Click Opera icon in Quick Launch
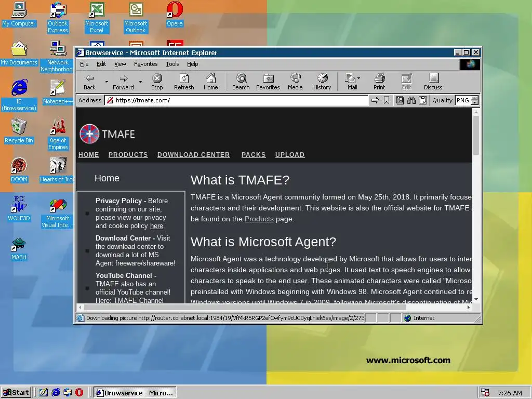 [x=79, y=393]
